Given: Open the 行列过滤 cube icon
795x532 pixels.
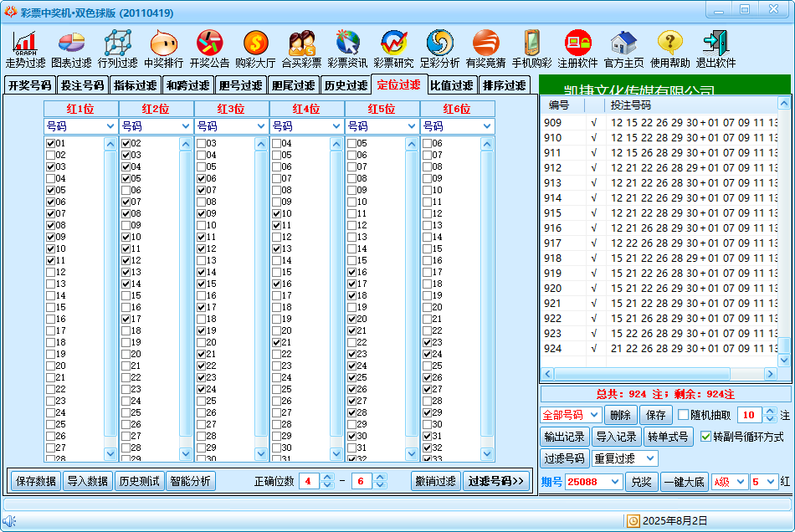Looking at the screenshot, I should tap(117, 43).
